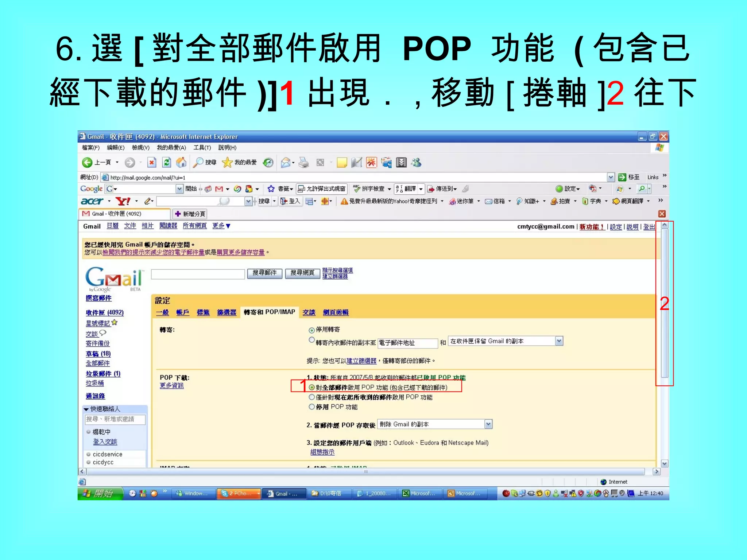The width and height of the screenshot is (747, 560).
Task: Click the green Go (移至) arrow
Action: (622, 177)
